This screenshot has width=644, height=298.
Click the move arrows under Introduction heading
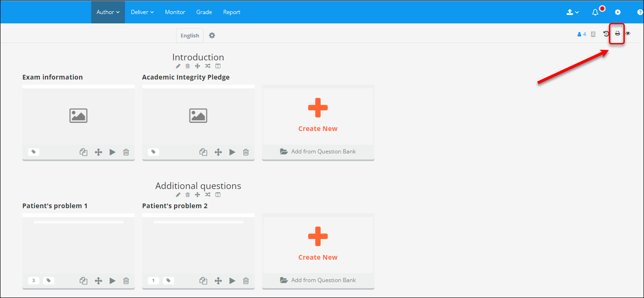point(198,66)
